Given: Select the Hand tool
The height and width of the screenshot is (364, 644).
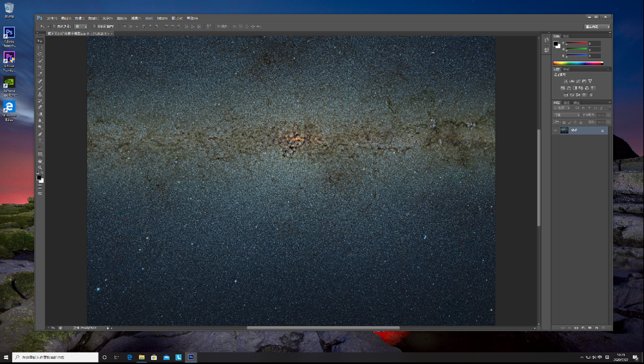Looking at the screenshot, I should [x=40, y=161].
